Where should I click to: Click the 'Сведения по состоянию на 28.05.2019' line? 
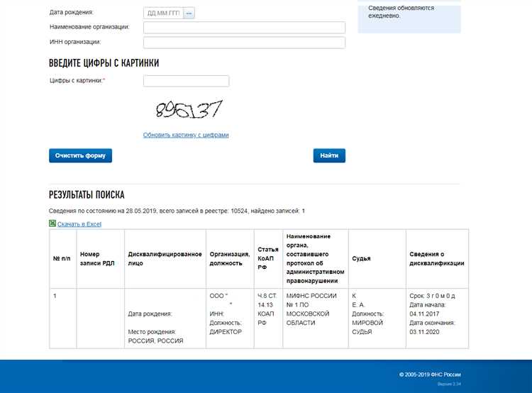tap(177, 211)
